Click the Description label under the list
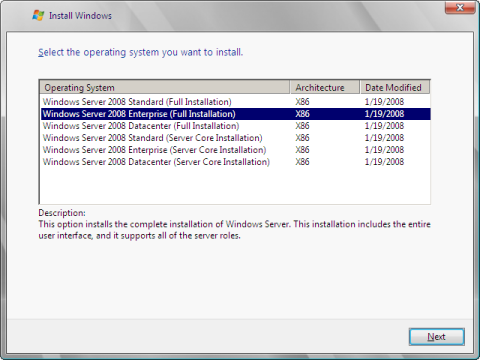This screenshot has width=480, height=360. pyautogui.click(x=62, y=213)
